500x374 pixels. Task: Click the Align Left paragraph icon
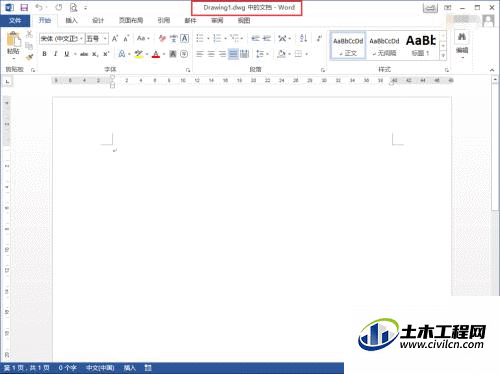pos(200,54)
